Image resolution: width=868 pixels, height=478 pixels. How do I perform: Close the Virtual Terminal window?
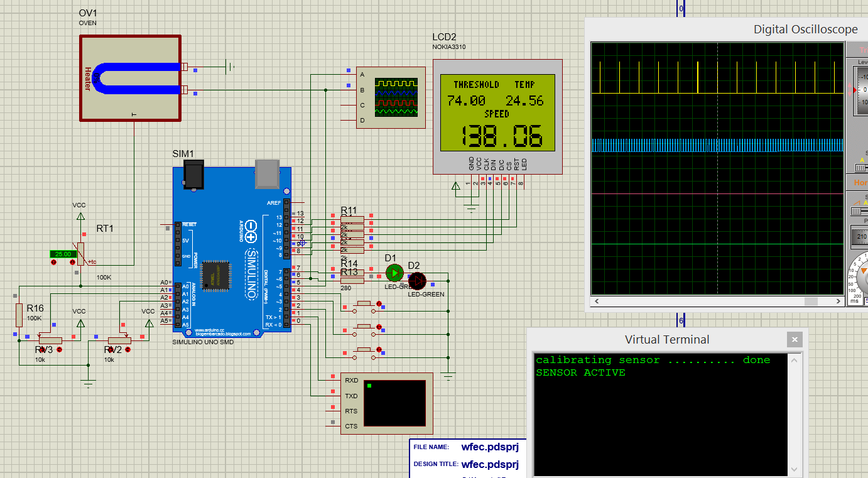(795, 340)
